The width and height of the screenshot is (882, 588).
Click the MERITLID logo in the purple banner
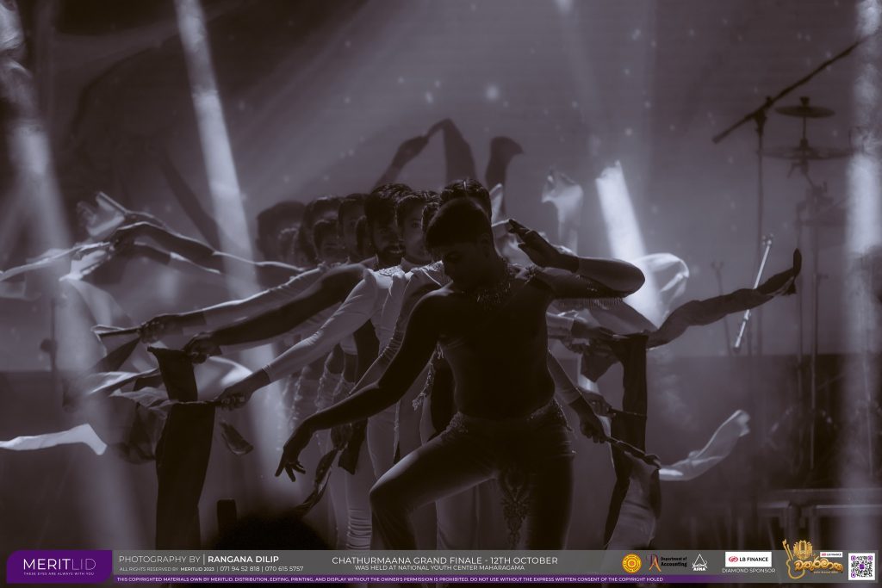[x=59, y=566]
